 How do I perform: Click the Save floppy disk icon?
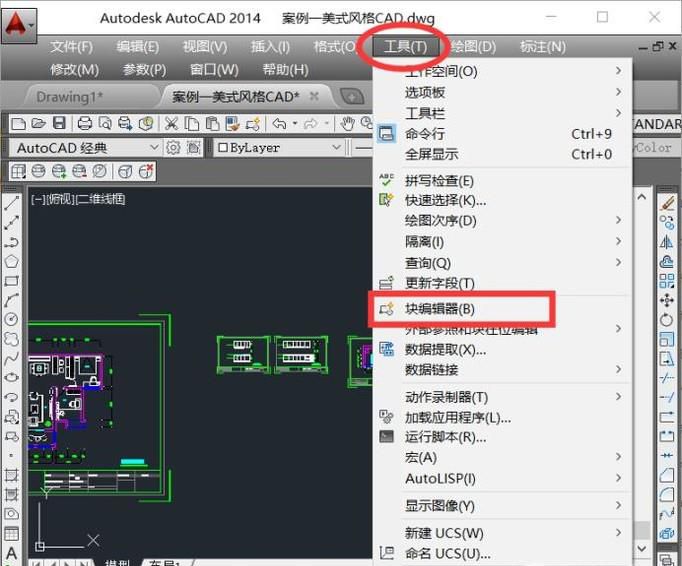tap(59, 124)
